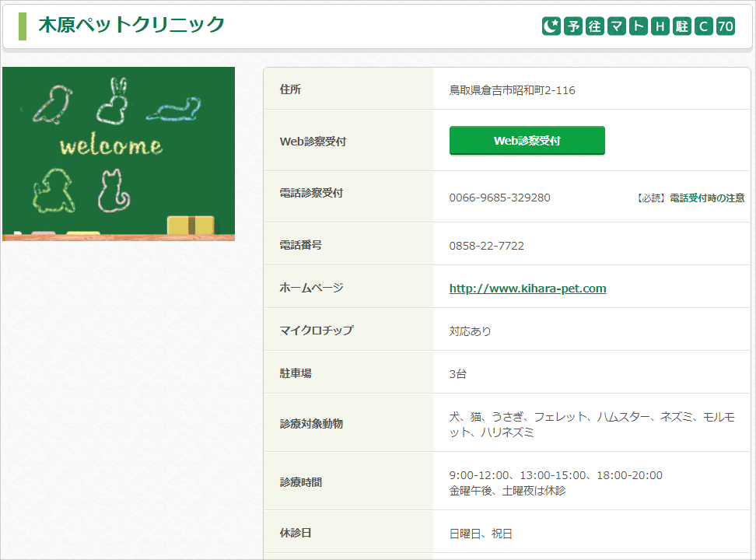The image size is (756, 560).
Task: Click the phone number 0858-22-7722
Action: coord(486,246)
